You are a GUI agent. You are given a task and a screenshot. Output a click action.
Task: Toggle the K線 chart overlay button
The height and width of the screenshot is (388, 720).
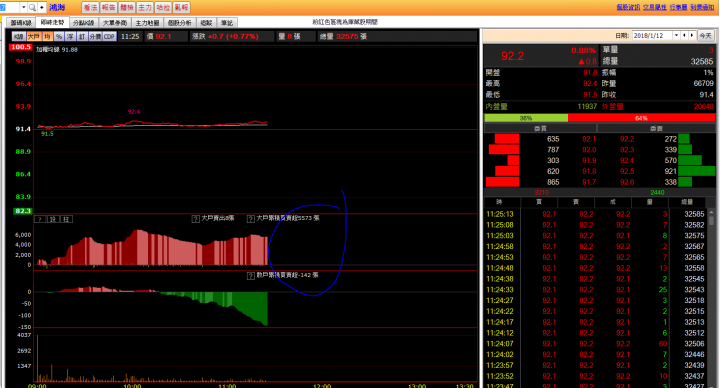point(19,36)
